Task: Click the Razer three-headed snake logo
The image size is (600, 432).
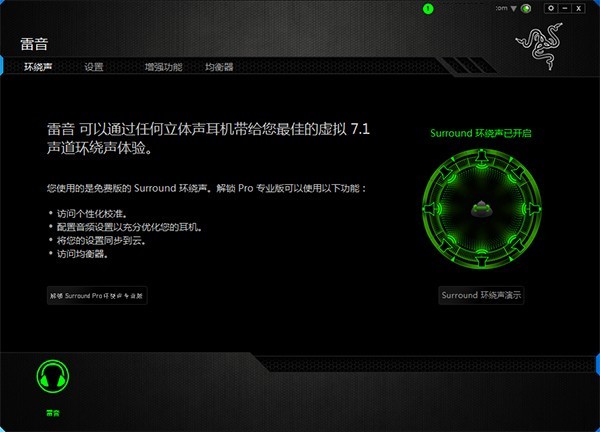Action: [540, 46]
